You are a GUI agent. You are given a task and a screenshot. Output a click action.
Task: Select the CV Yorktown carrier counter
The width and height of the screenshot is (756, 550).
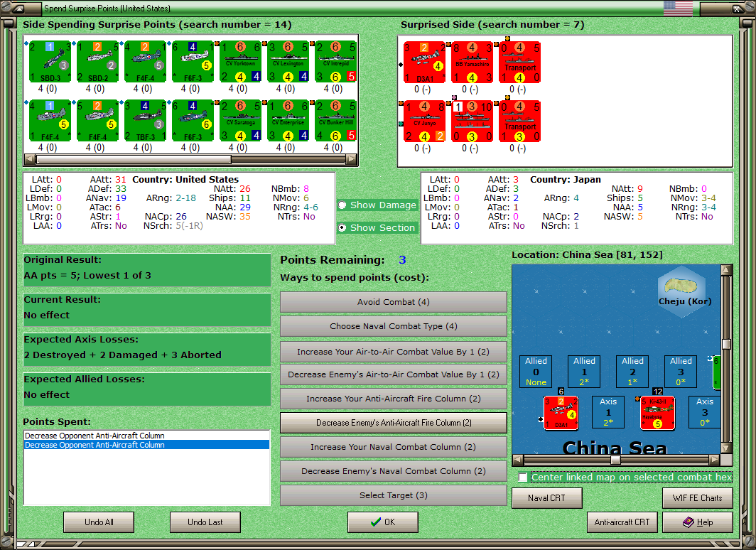click(x=241, y=62)
